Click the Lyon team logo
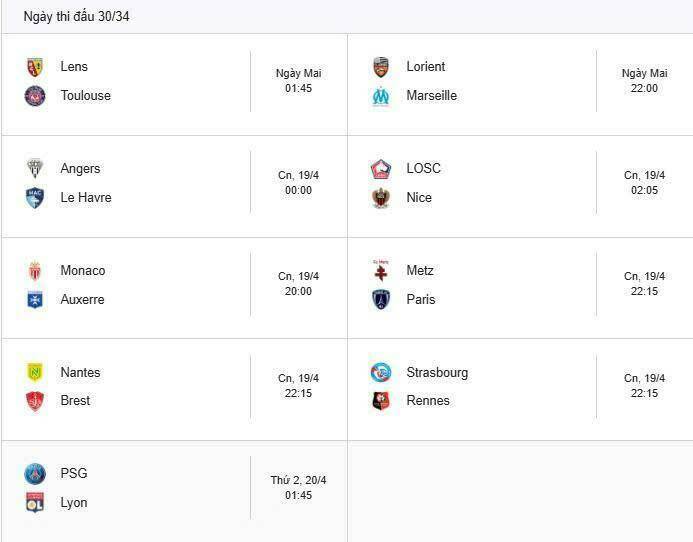The height and width of the screenshot is (542, 693). 35,503
